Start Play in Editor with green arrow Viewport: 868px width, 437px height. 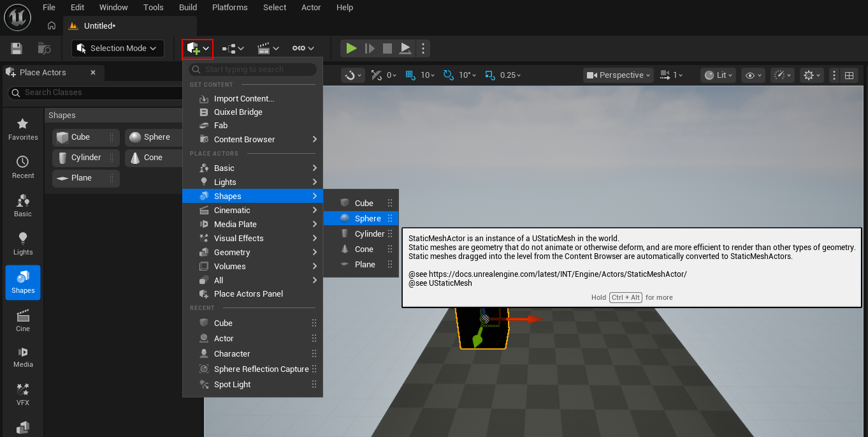pos(351,48)
